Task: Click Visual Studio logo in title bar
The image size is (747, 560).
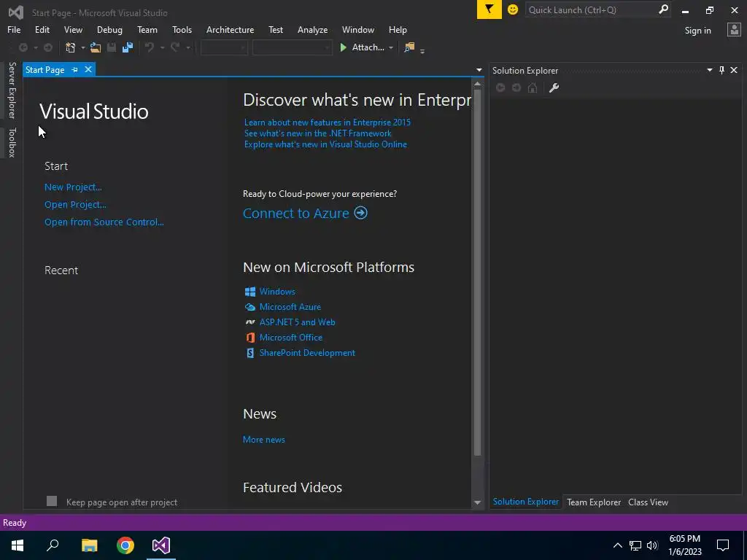Action: coord(16,12)
